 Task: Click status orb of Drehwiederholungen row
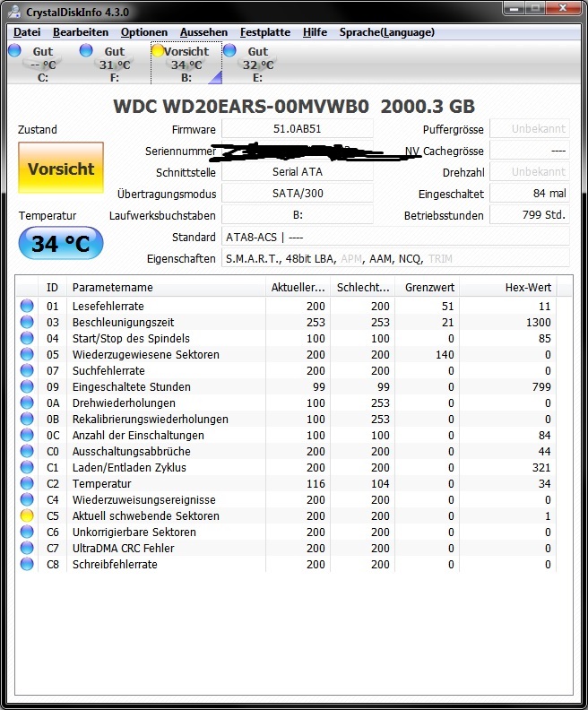point(27,403)
